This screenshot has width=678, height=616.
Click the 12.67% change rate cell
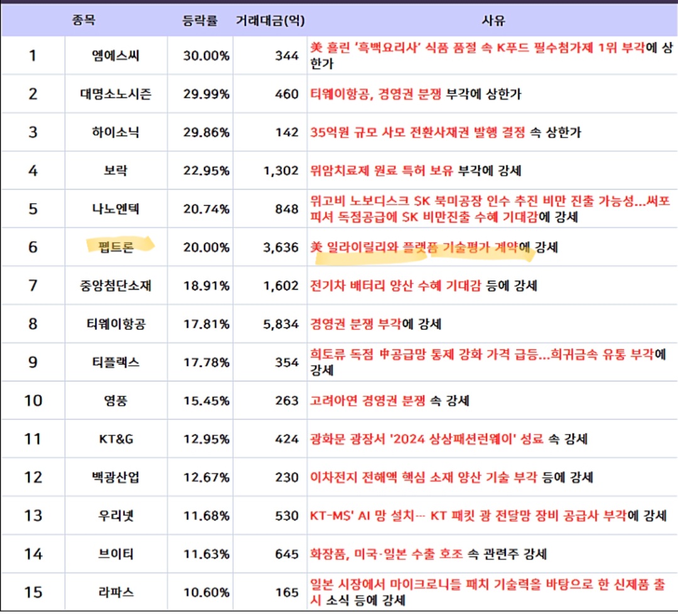[x=207, y=477]
